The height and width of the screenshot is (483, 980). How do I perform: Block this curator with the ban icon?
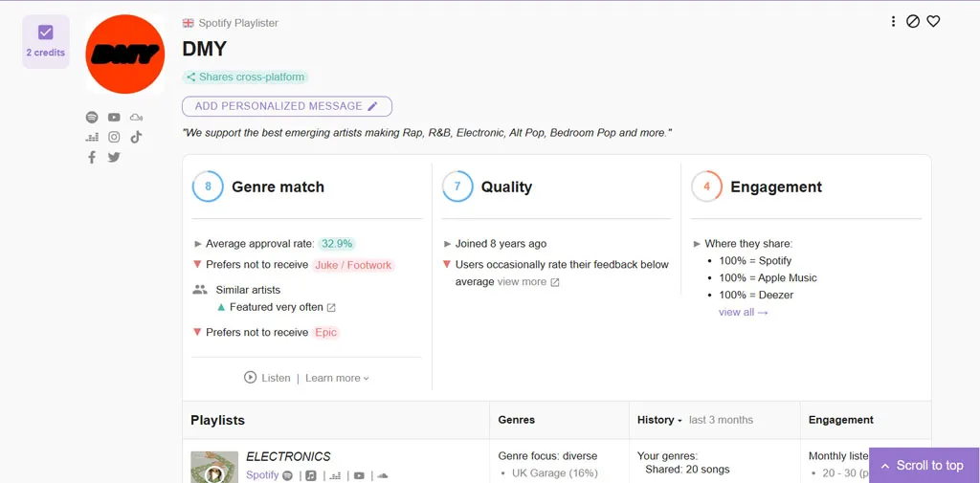913,21
